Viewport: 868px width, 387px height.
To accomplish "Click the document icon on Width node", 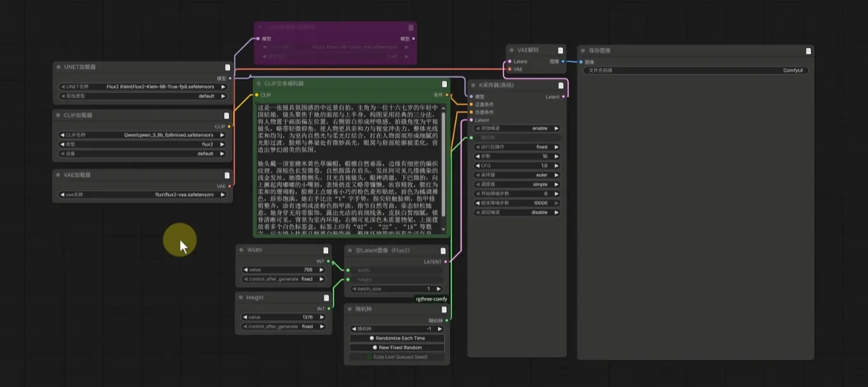I will [326, 250].
